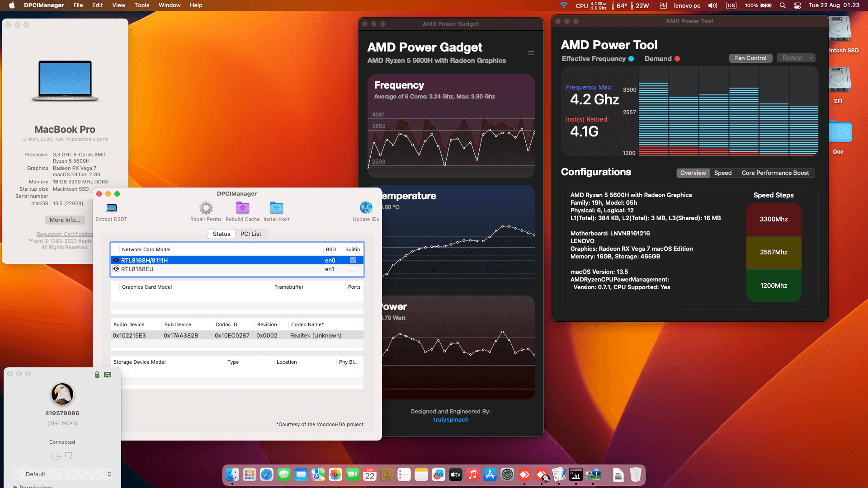Switch to the Status tab in DPCIManager
The image size is (868, 488).
pos(222,234)
